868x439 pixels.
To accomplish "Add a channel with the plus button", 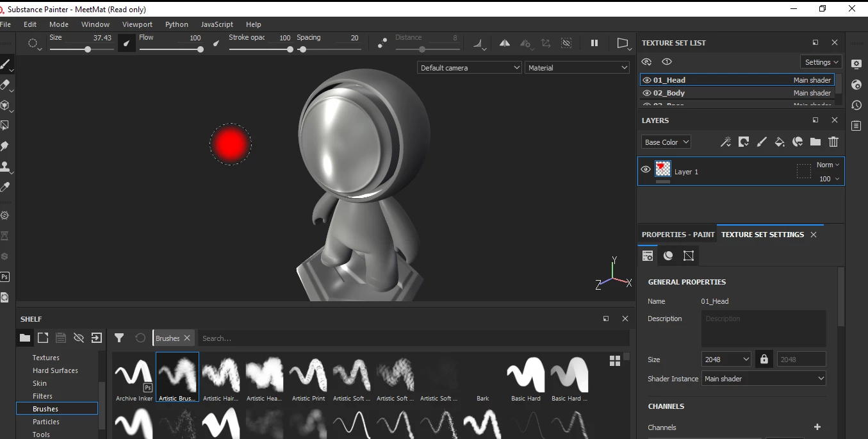I will pyautogui.click(x=817, y=427).
